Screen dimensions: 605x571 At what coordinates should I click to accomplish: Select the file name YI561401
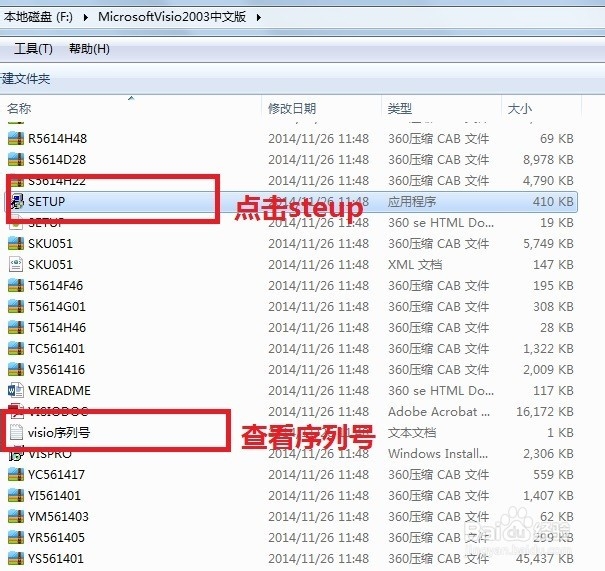pyautogui.click(x=54, y=495)
